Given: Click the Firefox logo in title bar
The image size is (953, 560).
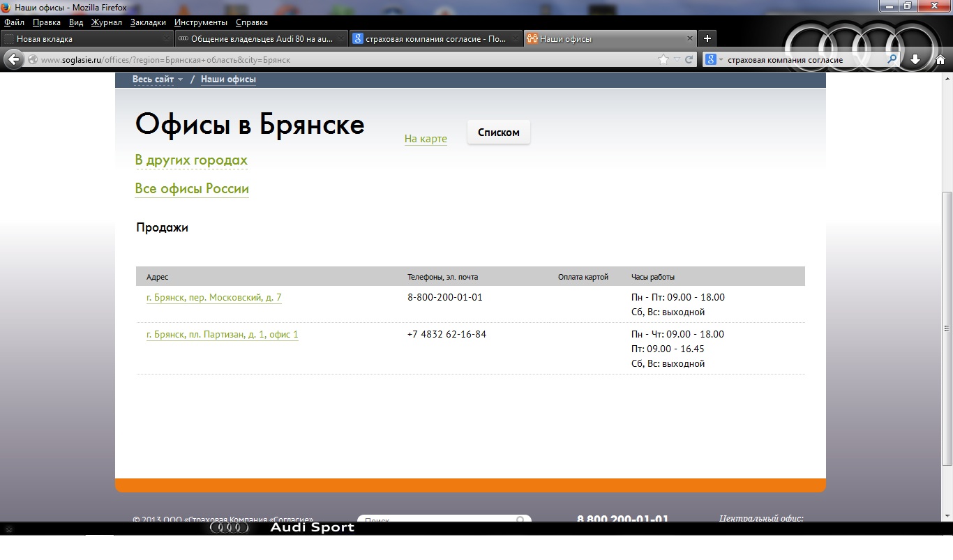Looking at the screenshot, I should tap(6, 8).
